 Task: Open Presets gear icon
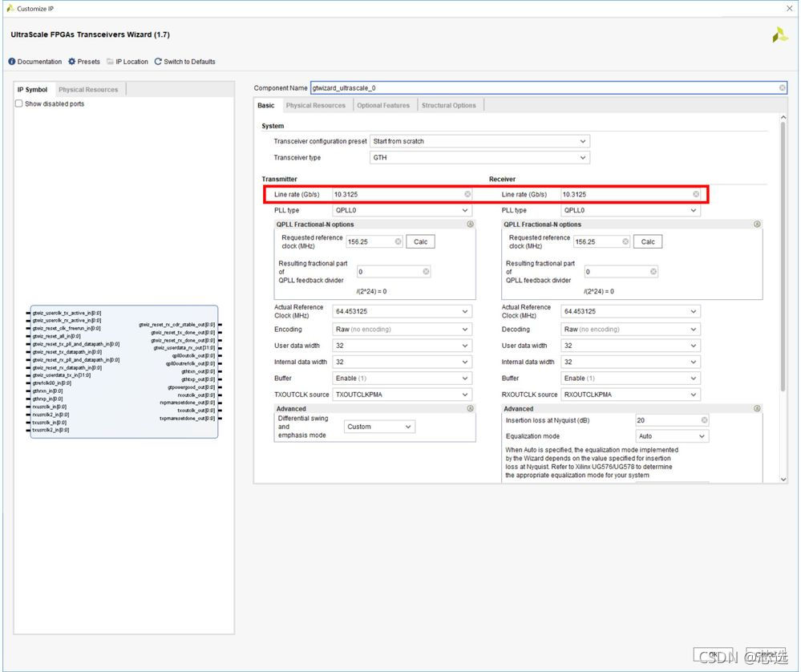pos(71,61)
